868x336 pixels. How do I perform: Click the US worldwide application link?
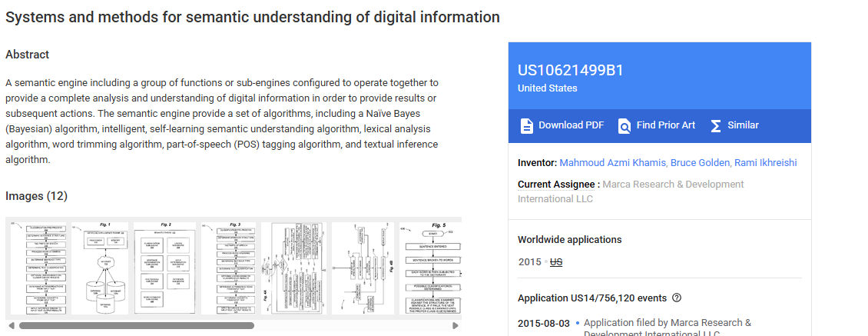556,262
